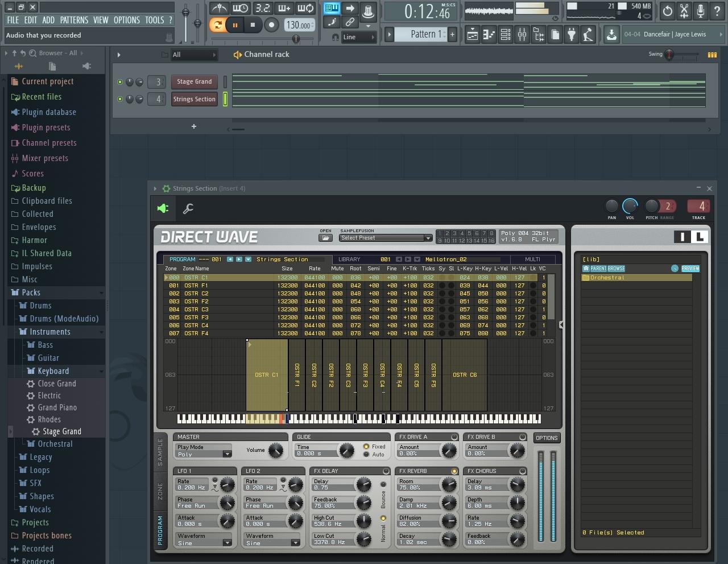Image resolution: width=728 pixels, height=564 pixels.
Task: Switch to the LIBRARY tab
Action: click(349, 259)
